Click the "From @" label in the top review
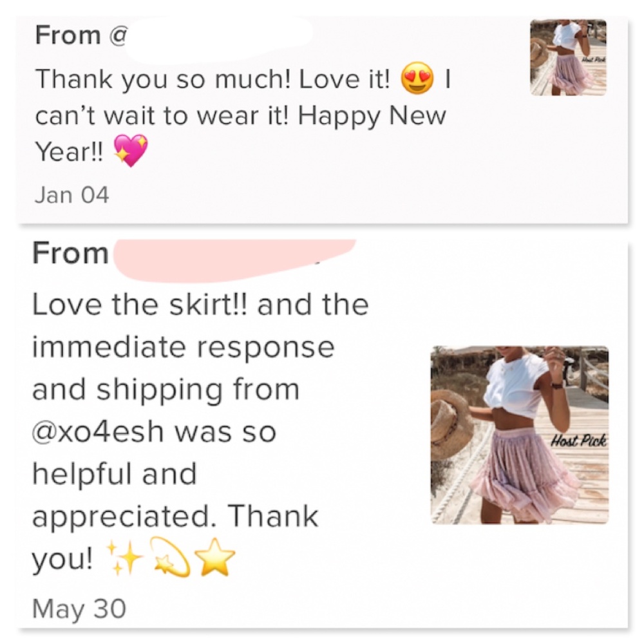 tap(81, 35)
